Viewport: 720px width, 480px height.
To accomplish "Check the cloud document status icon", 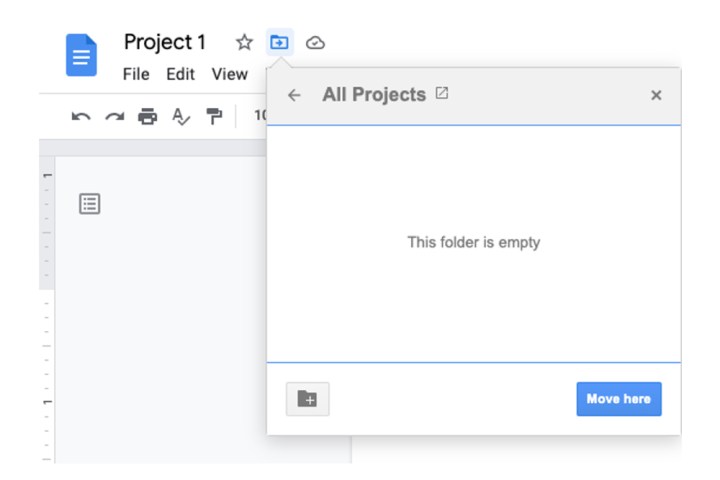I will click(x=315, y=42).
